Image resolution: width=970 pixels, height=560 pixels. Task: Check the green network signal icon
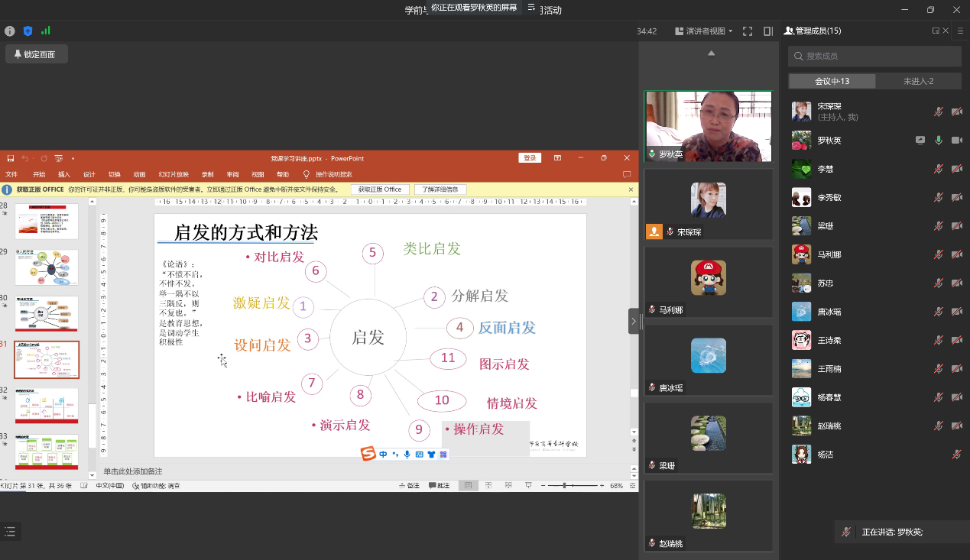[x=46, y=31]
